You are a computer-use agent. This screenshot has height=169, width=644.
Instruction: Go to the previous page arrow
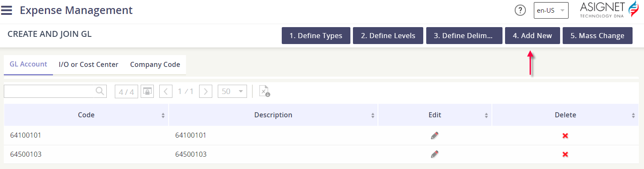click(166, 91)
